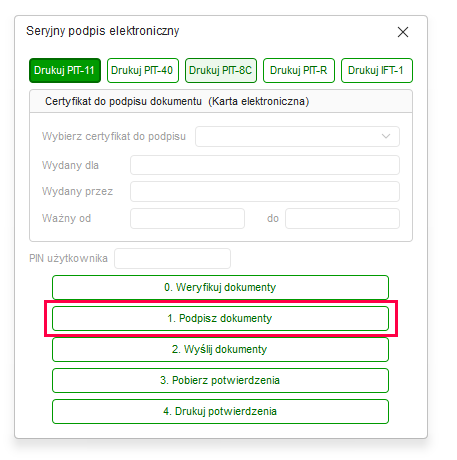
Task: Select Drukuj PIT-40
Action: point(143,70)
